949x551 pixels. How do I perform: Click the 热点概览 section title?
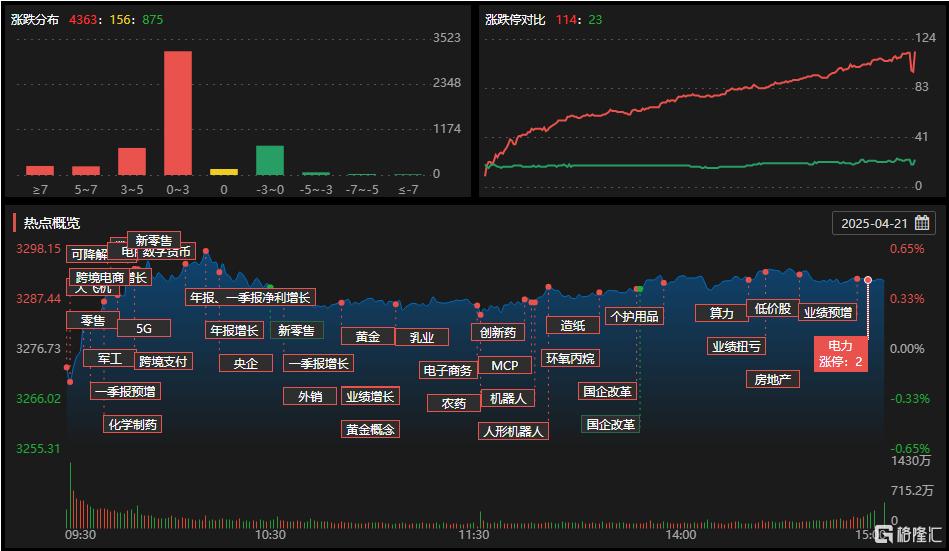[x=52, y=223]
